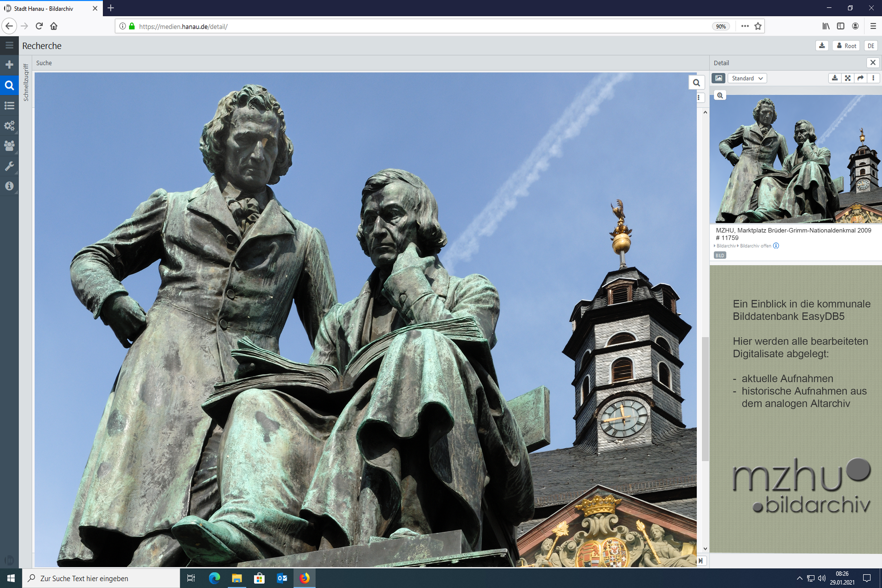The height and width of the screenshot is (588, 882).
Task: Open the Schnellzugriff vertical tab
Action: (26, 82)
